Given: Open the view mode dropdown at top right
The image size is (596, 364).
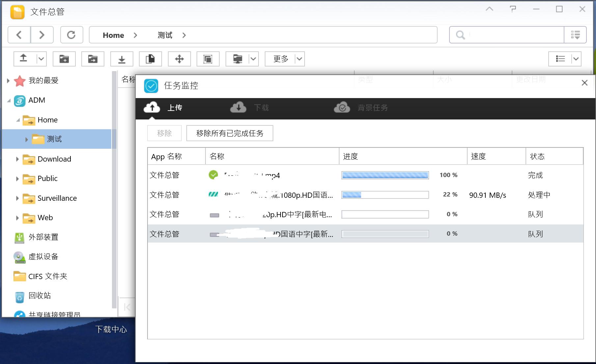Looking at the screenshot, I should [576, 59].
